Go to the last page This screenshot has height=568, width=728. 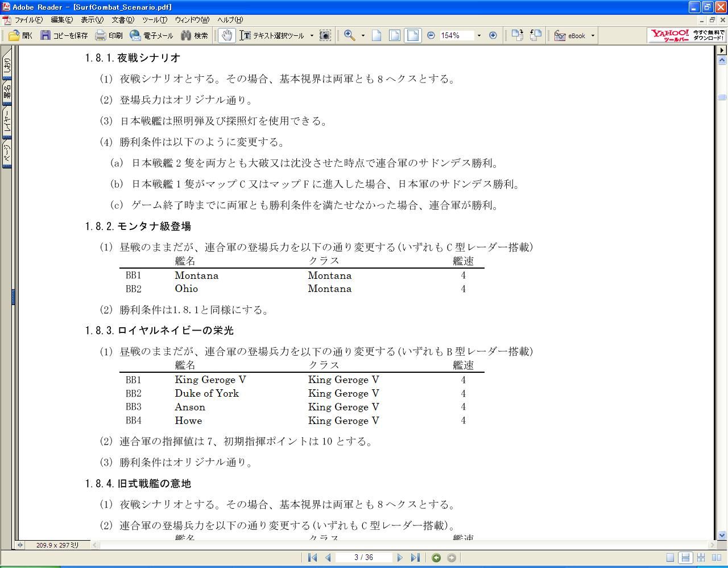415,558
